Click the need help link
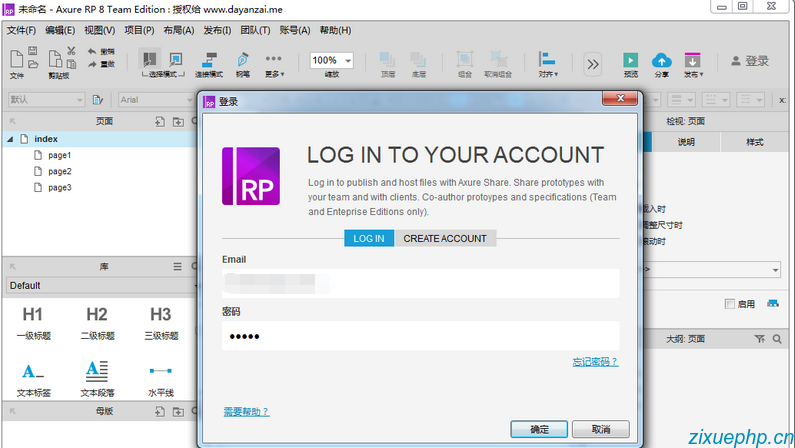The height and width of the screenshot is (448, 795). (246, 412)
